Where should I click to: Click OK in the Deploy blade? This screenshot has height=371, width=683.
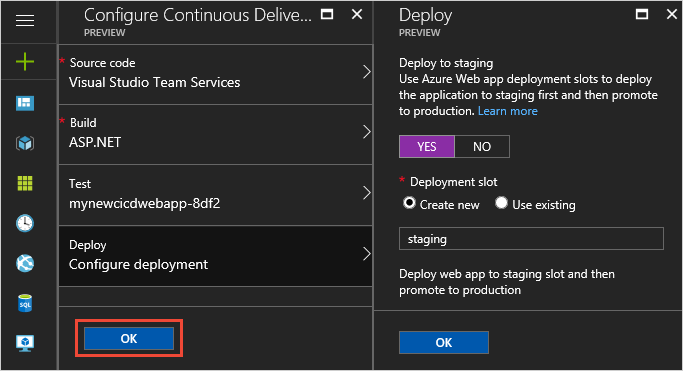click(x=444, y=342)
